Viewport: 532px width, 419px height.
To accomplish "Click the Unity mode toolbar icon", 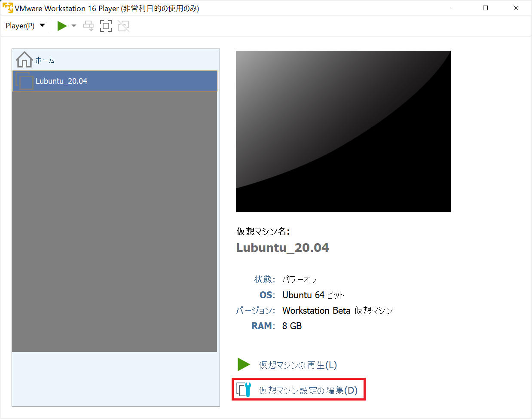I will click(x=124, y=26).
